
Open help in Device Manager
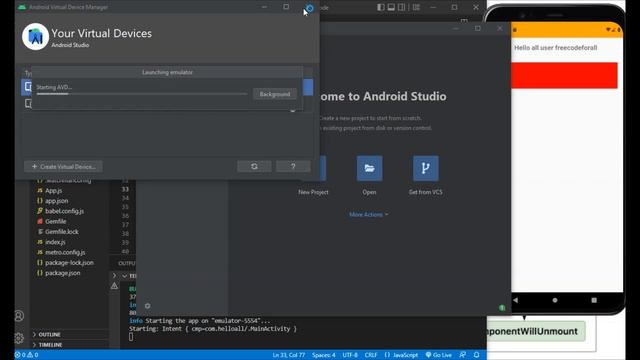(x=293, y=167)
